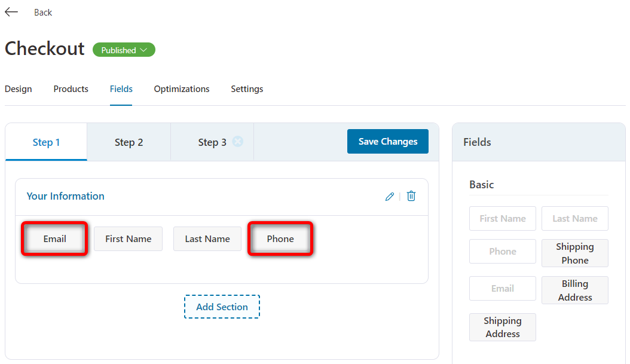Switch to the Design tab
This screenshot has height=364, width=630.
19,89
